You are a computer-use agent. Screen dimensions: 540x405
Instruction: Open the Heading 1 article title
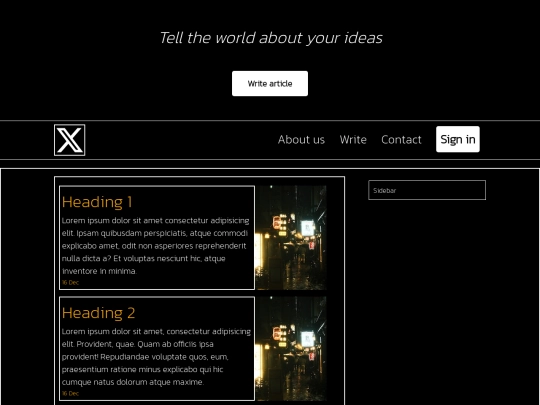[x=97, y=202]
